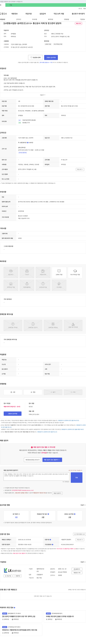86x644 pixels.
Task: Select the 장애인용 주차장 facility icon
Action: point(13,325)
